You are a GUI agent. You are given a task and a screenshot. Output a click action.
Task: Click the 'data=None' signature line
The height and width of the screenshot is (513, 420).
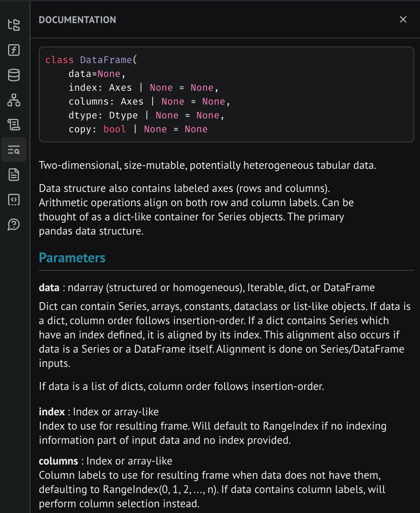pos(97,74)
